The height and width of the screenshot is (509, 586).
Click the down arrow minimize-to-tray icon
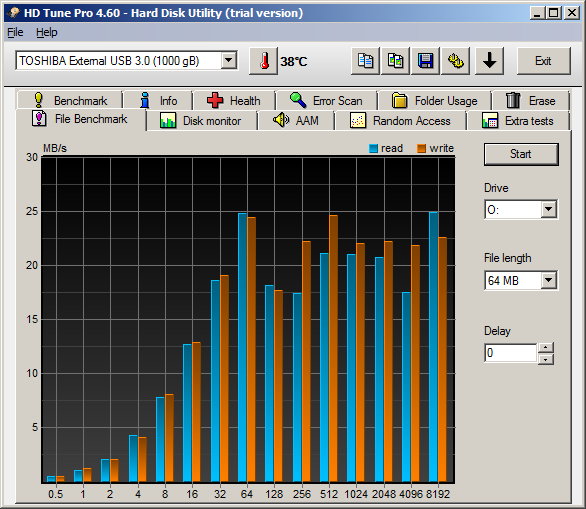490,61
